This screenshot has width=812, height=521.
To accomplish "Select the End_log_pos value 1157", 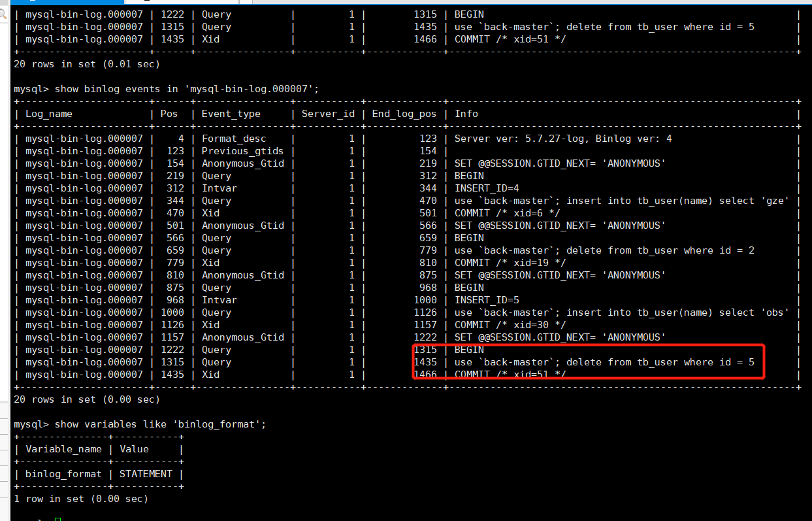I will pos(425,325).
